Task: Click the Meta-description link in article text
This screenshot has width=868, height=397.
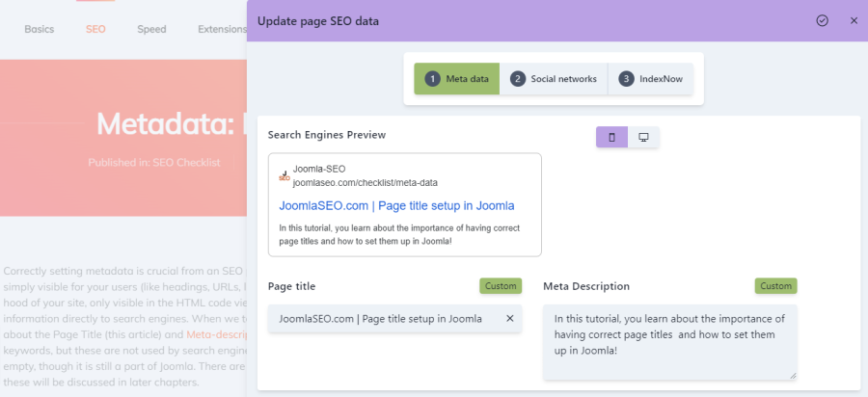Action: (x=216, y=334)
